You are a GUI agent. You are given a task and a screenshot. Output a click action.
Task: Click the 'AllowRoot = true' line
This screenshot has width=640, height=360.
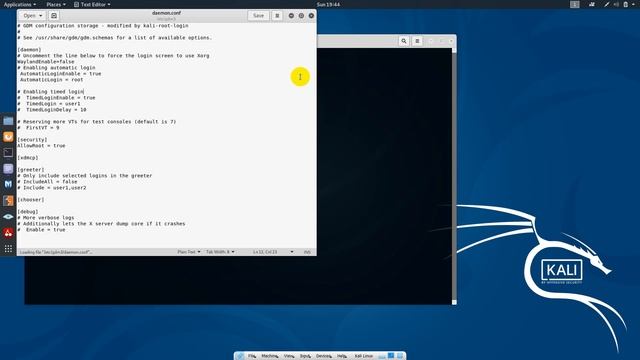coord(41,146)
